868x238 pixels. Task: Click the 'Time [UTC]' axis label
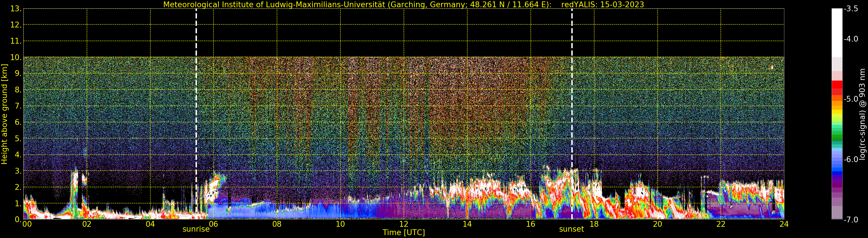[404, 233]
